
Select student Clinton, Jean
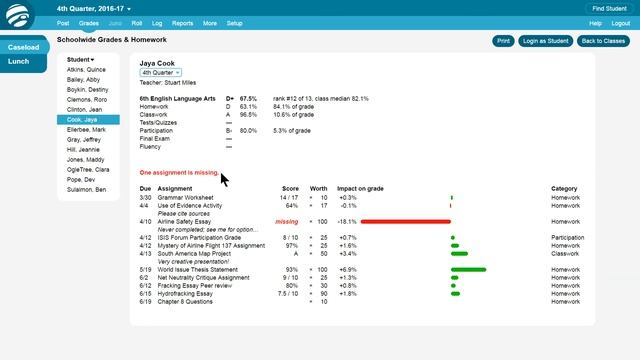pyautogui.click(x=84, y=110)
